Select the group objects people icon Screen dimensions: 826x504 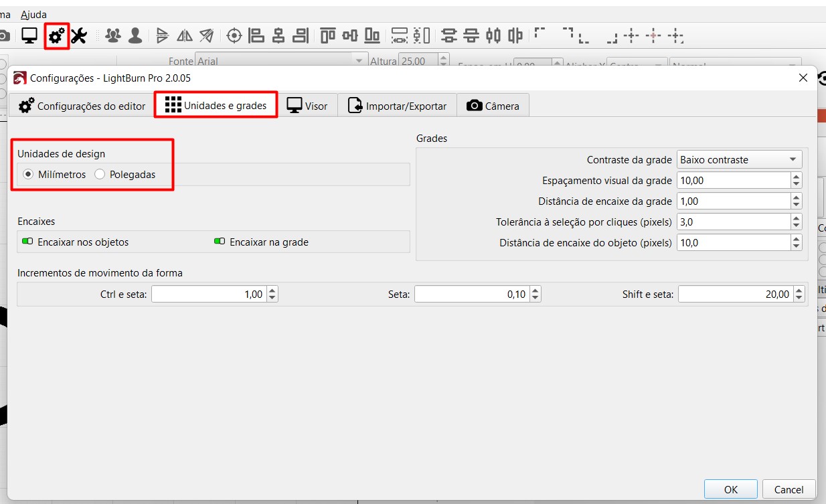point(114,35)
